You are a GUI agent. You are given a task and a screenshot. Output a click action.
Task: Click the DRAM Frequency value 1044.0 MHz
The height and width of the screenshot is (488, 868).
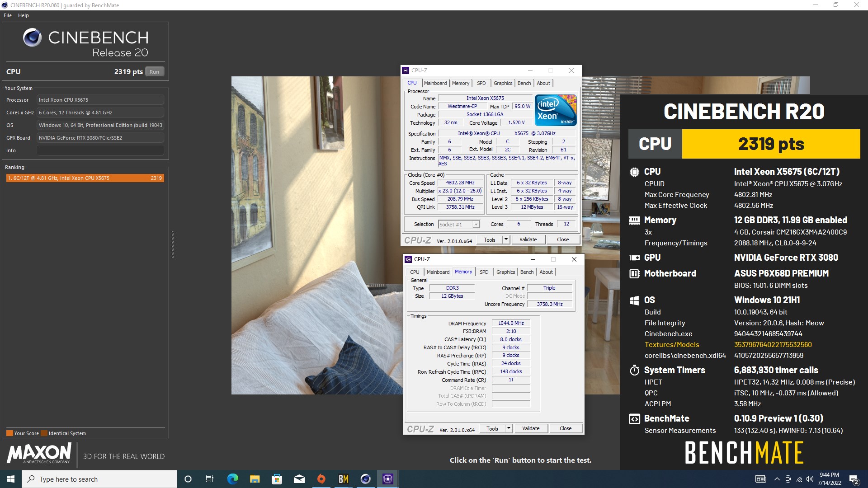pos(511,324)
